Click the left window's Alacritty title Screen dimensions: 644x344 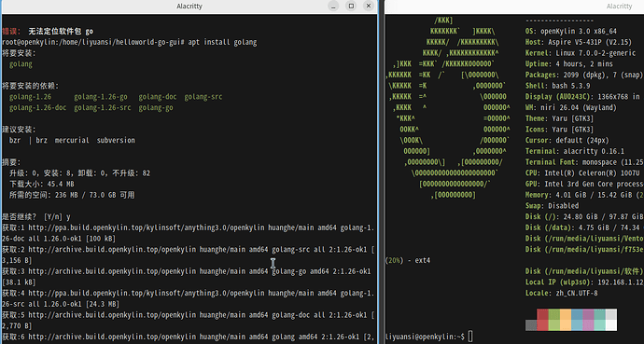tap(189, 7)
